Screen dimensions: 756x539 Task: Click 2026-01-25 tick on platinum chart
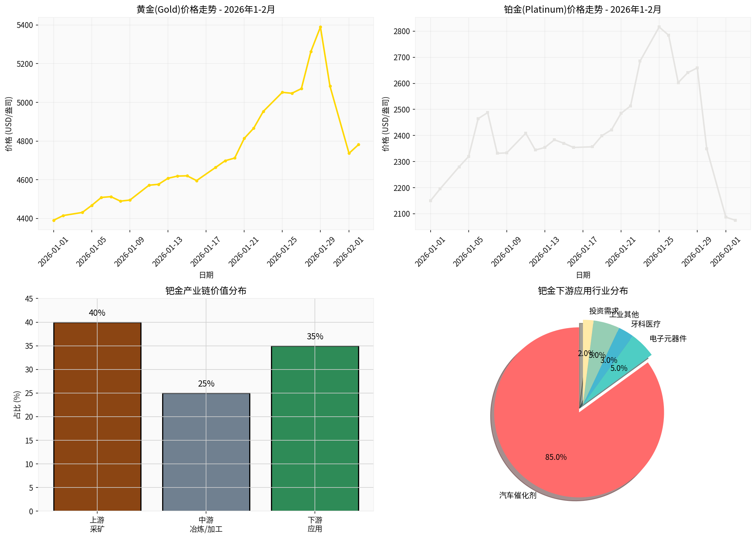point(658,252)
